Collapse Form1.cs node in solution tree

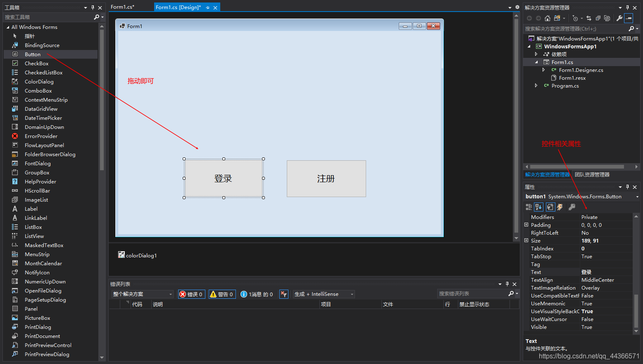coord(536,62)
